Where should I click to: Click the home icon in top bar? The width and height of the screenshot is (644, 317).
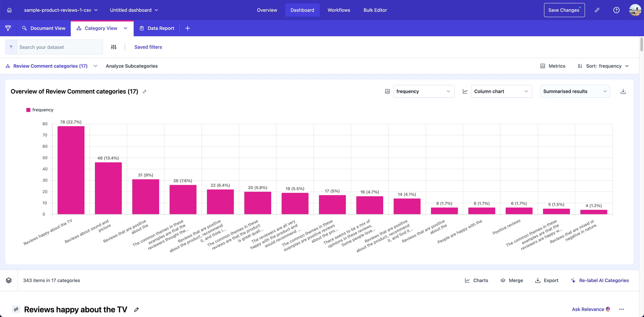point(9,10)
